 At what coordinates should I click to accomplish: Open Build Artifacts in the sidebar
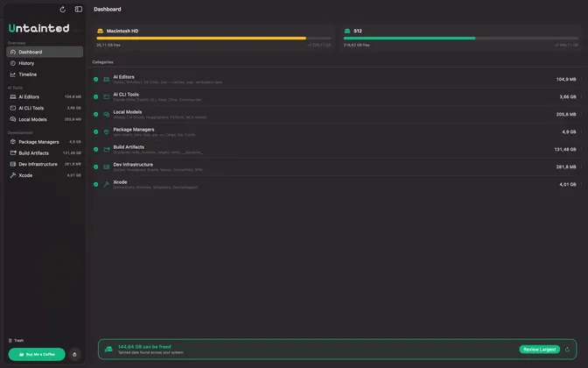[45, 153]
